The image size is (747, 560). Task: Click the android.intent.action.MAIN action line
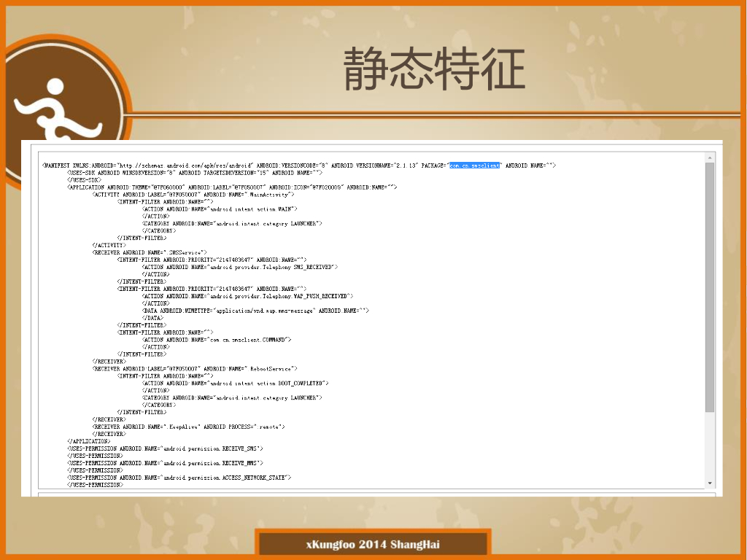point(220,209)
